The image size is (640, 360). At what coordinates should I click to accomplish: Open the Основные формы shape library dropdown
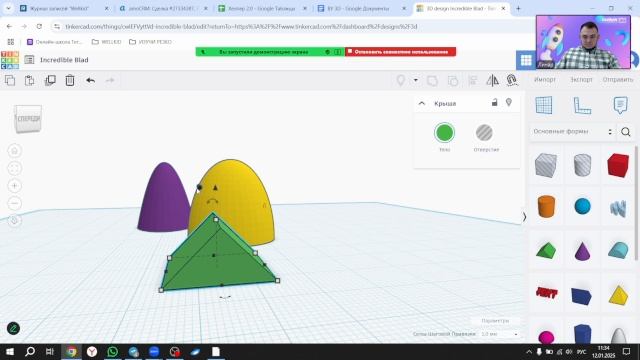[573, 131]
